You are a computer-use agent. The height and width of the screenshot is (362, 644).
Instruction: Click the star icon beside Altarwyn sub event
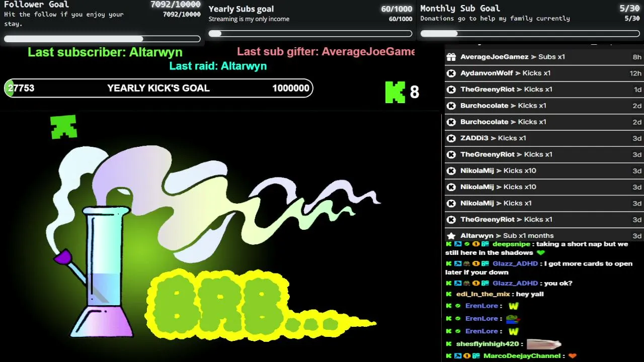coord(451,236)
